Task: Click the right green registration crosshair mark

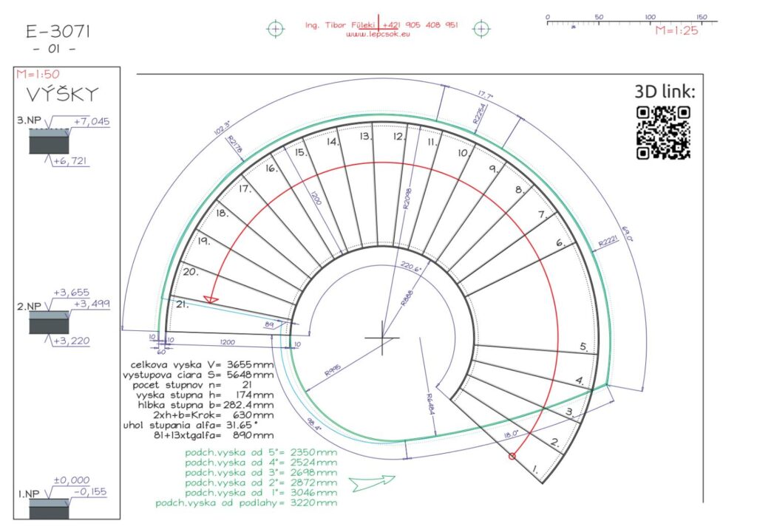Action: (x=482, y=29)
